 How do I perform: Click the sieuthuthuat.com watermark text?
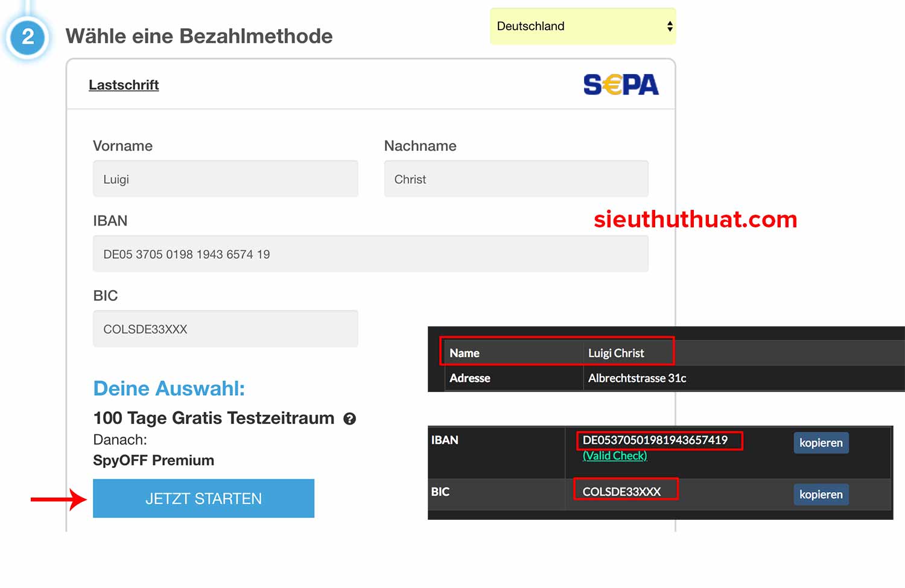coord(695,220)
